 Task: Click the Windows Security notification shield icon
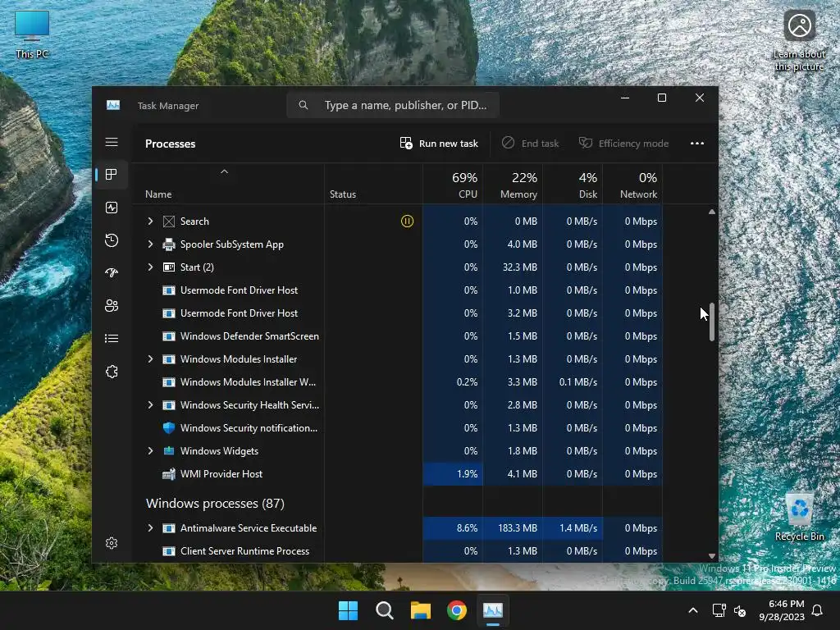(169, 428)
